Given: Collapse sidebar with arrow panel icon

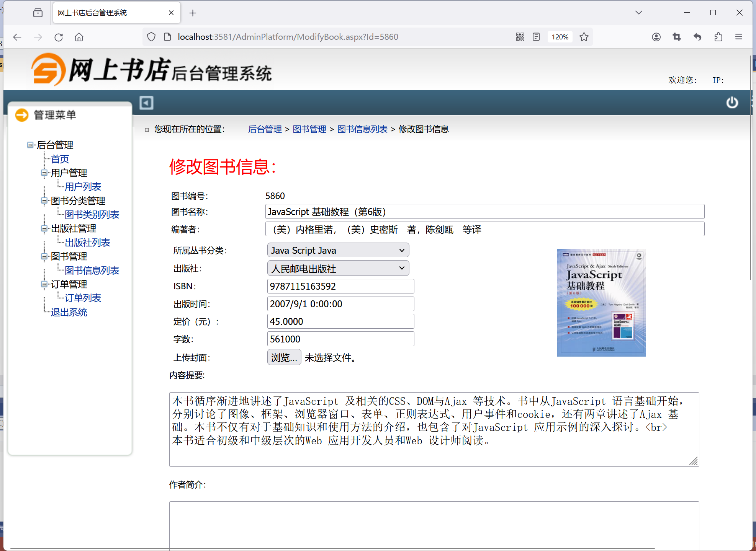Looking at the screenshot, I should [x=146, y=103].
